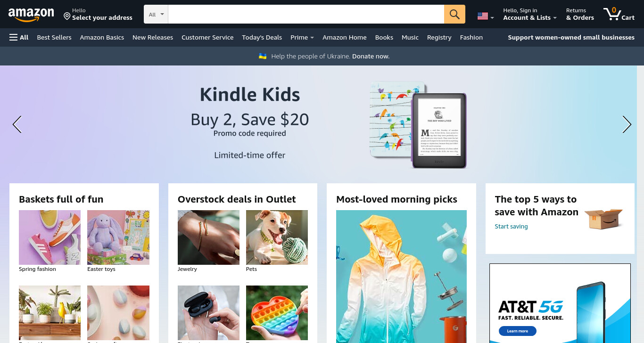Click the US flag language selector

486,16
